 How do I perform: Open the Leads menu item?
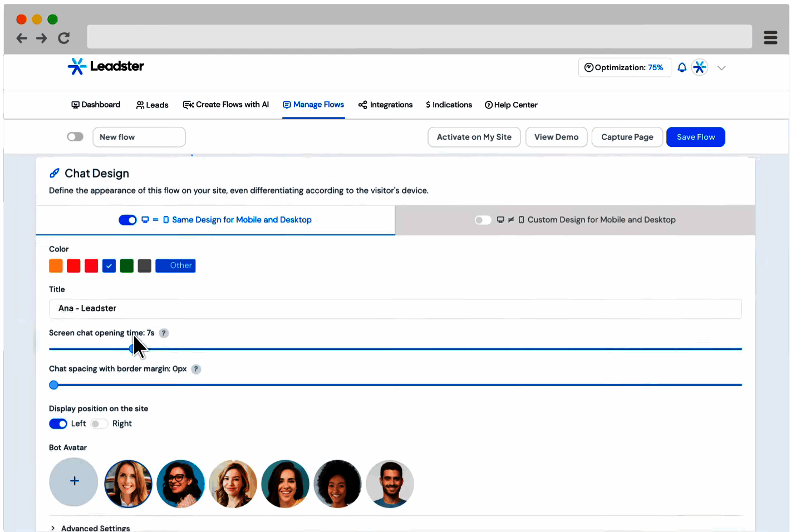pyautogui.click(x=152, y=105)
